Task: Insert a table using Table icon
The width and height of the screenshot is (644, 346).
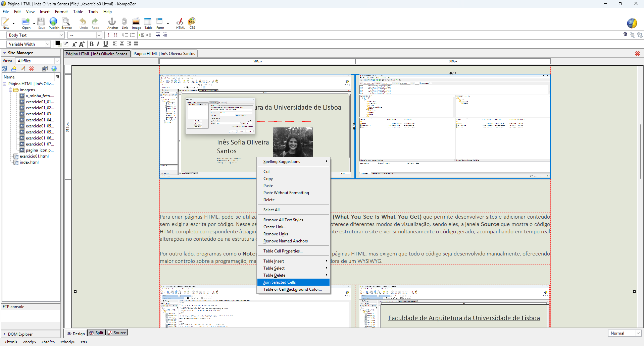Action: point(148,23)
